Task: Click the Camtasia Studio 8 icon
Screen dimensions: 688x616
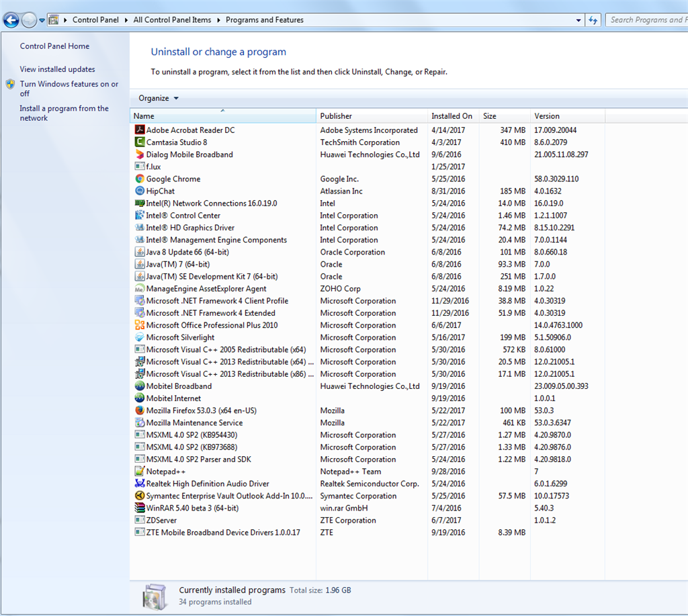Action: coord(140,142)
